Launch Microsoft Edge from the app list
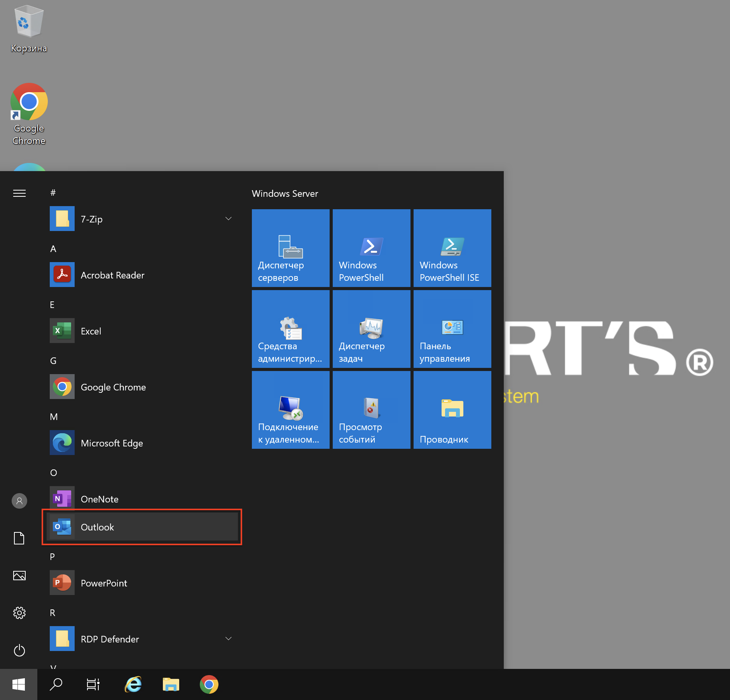The width and height of the screenshot is (730, 700). click(112, 443)
